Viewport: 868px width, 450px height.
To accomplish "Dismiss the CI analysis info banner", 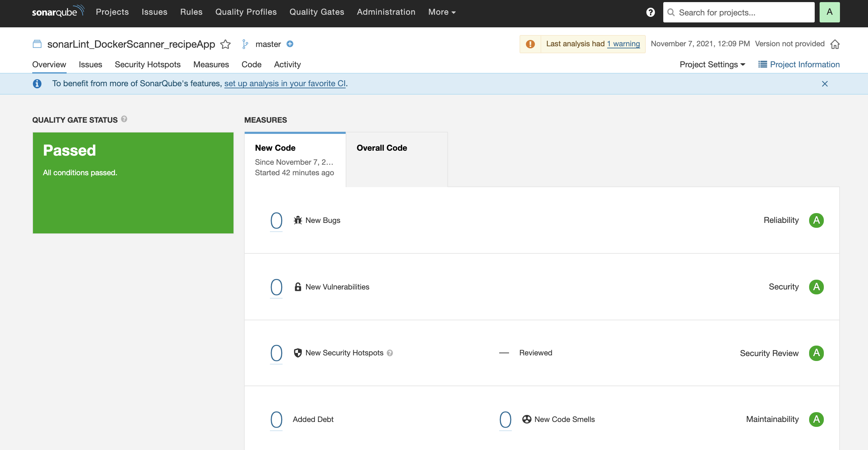I will (825, 84).
